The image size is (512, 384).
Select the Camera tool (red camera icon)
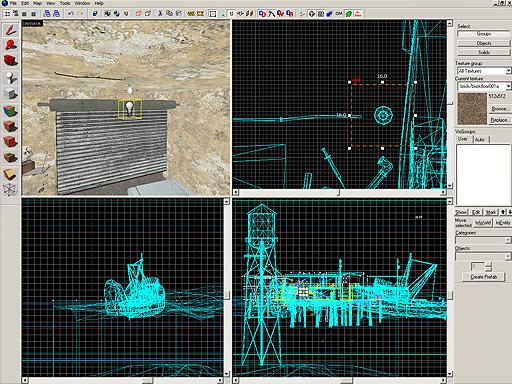10,60
